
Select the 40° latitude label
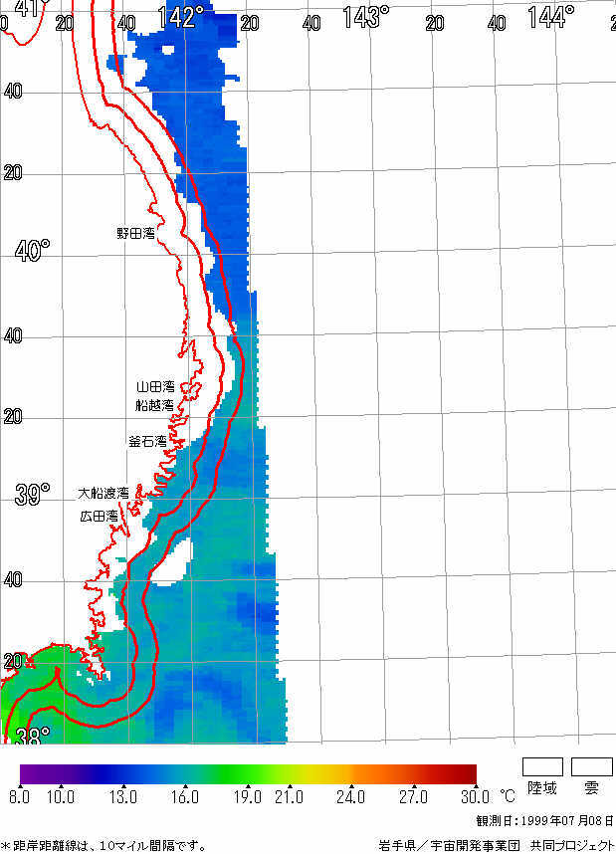pyautogui.click(x=32, y=251)
